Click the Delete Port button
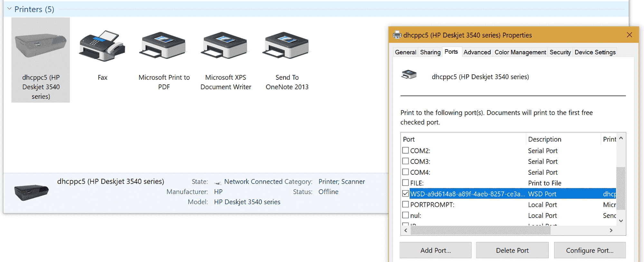This screenshot has height=262, width=644. coord(512,250)
